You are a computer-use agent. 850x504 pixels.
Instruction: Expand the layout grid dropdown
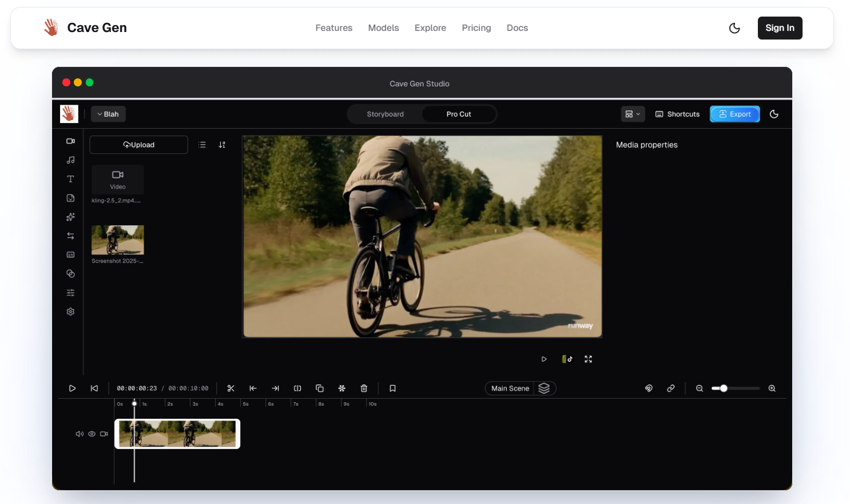633,114
